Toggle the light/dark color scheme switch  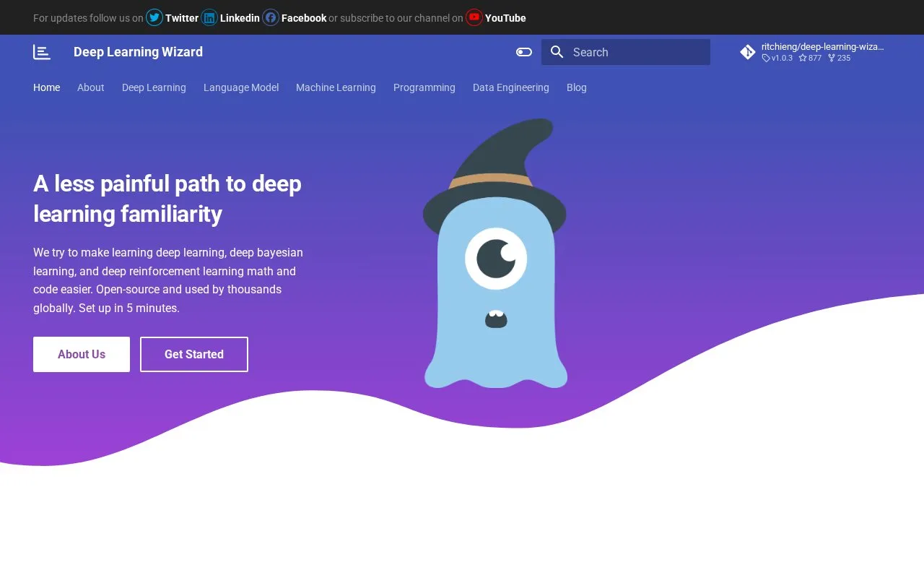pyautogui.click(x=524, y=52)
